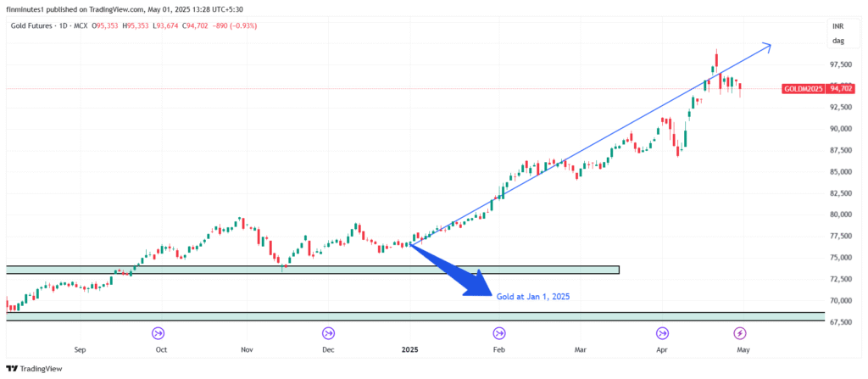
Task: Click the Sep label on time axis
Action: pyautogui.click(x=81, y=350)
